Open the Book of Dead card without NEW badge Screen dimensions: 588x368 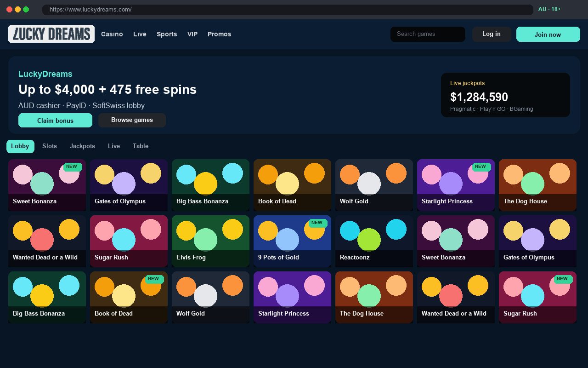pyautogui.click(x=292, y=185)
